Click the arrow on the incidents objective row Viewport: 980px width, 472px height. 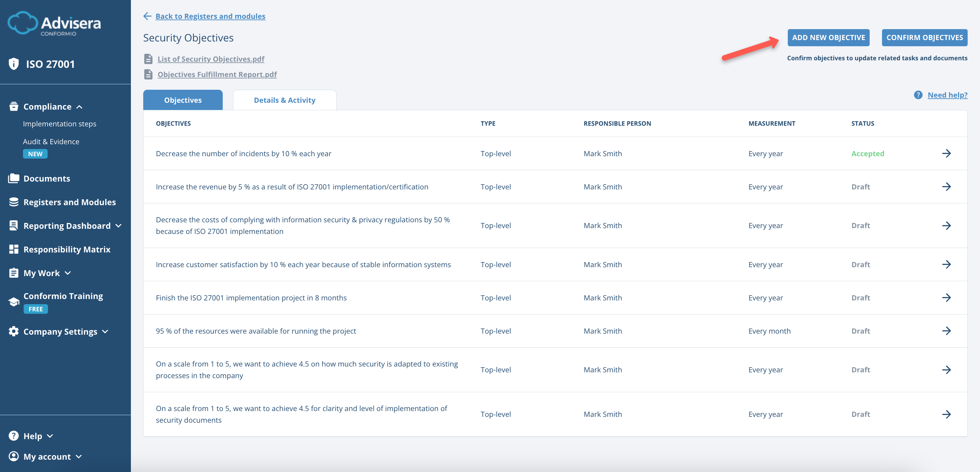tap(947, 153)
